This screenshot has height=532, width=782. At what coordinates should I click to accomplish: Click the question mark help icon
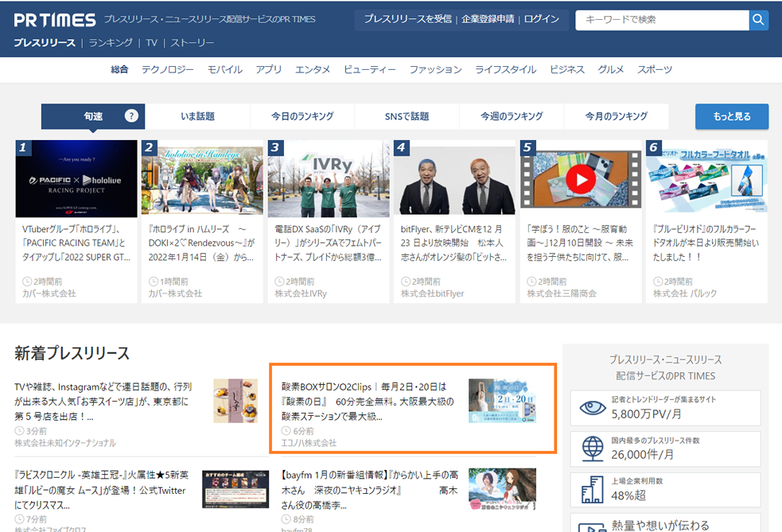pyautogui.click(x=131, y=116)
